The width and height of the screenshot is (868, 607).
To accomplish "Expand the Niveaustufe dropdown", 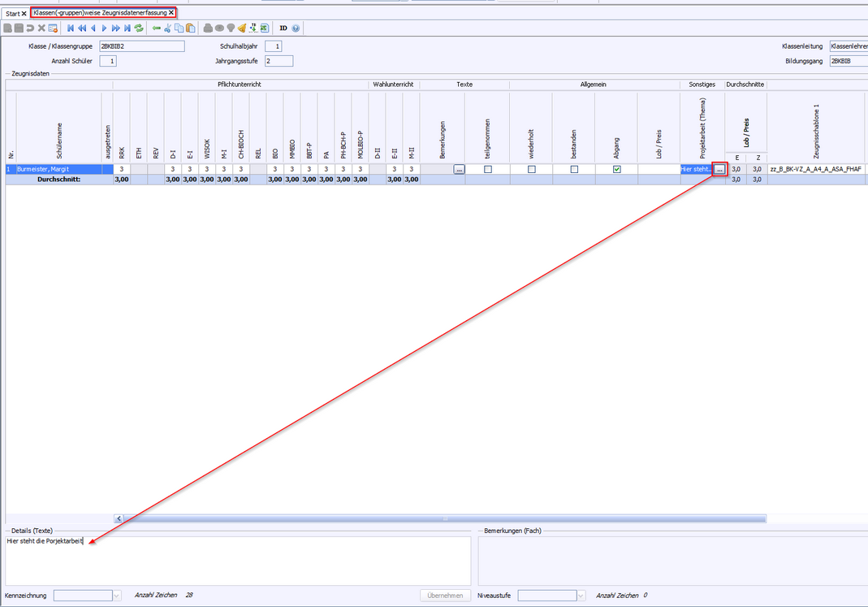I will (x=581, y=596).
